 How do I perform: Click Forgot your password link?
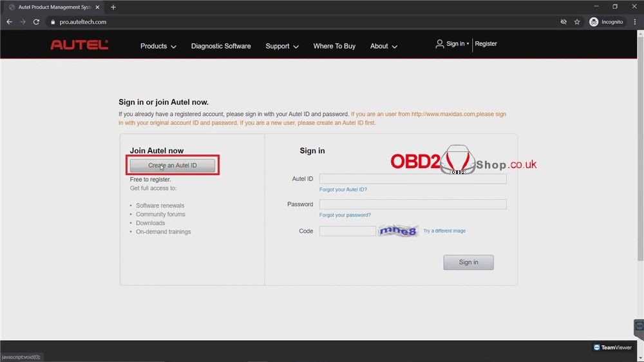click(345, 215)
